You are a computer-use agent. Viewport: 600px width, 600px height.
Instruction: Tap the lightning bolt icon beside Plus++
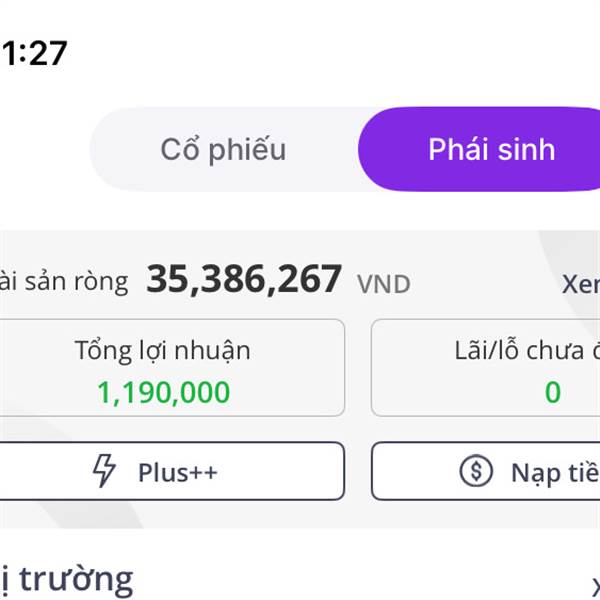point(104,471)
